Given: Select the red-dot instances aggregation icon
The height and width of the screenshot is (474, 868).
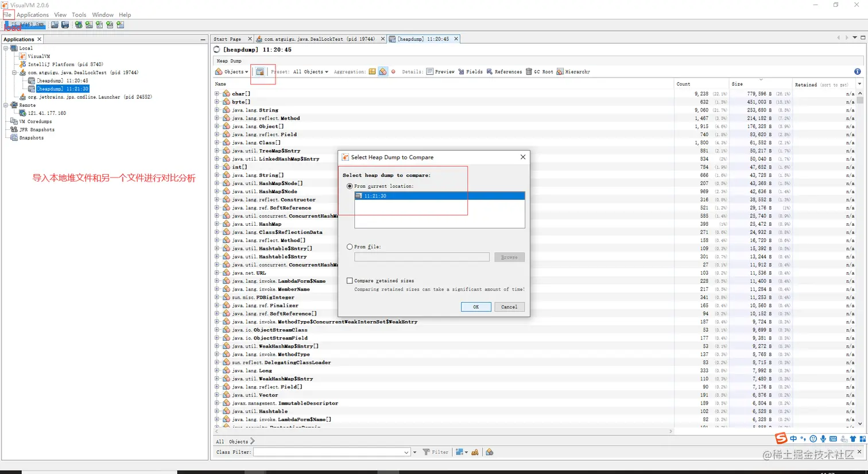Looking at the screenshot, I should (393, 72).
